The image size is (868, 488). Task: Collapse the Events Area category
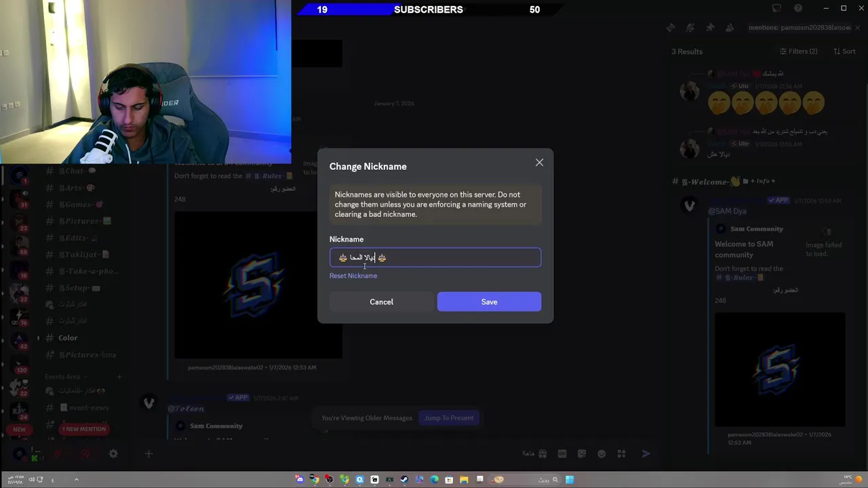point(66,377)
